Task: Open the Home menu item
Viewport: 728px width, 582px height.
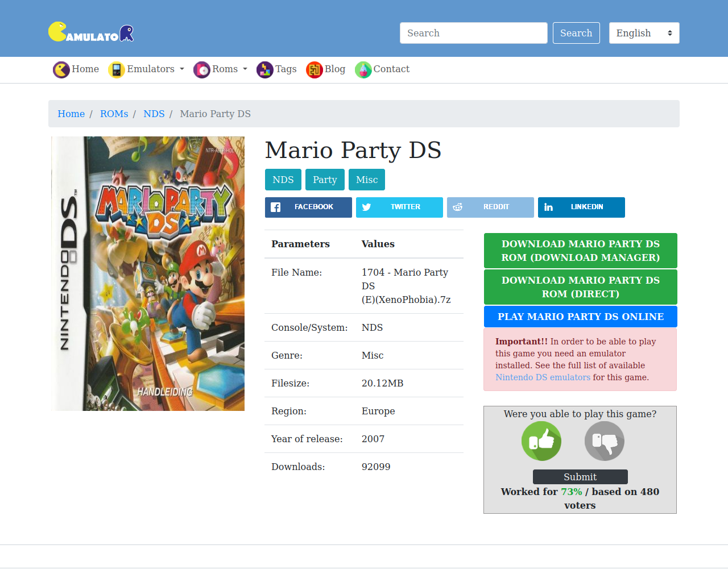Action: pos(76,69)
